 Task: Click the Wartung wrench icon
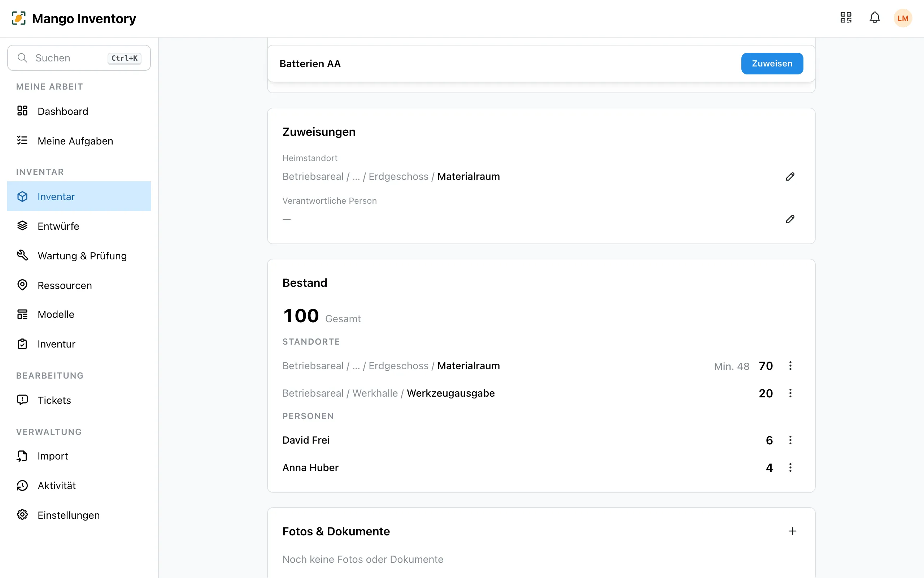(22, 255)
